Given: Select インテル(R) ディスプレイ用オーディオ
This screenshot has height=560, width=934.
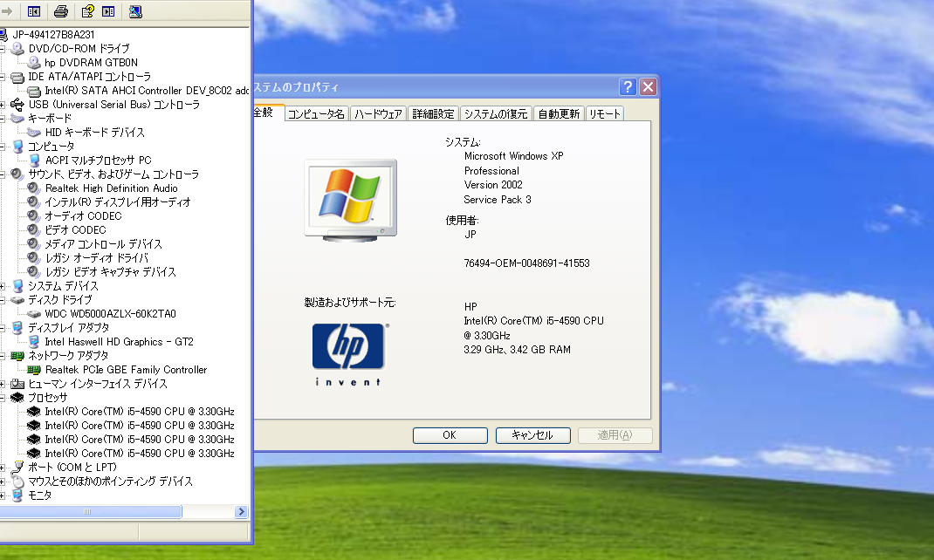Looking at the screenshot, I should [x=118, y=202].
